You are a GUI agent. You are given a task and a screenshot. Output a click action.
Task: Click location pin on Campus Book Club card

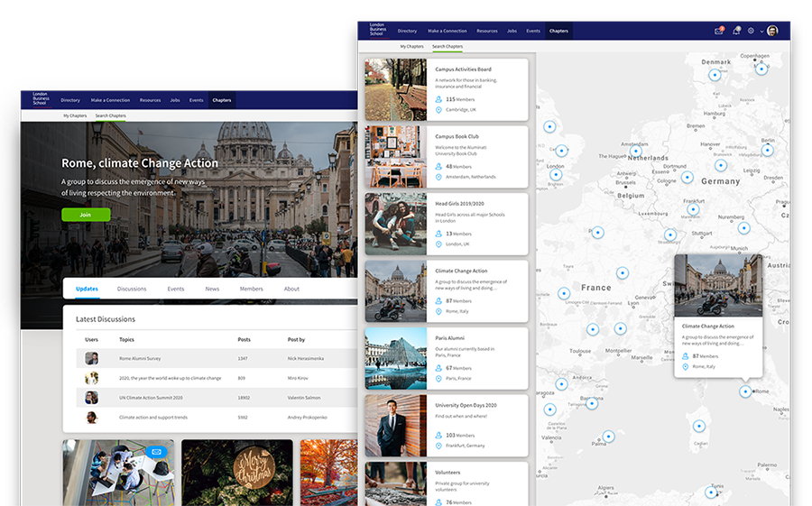click(438, 177)
